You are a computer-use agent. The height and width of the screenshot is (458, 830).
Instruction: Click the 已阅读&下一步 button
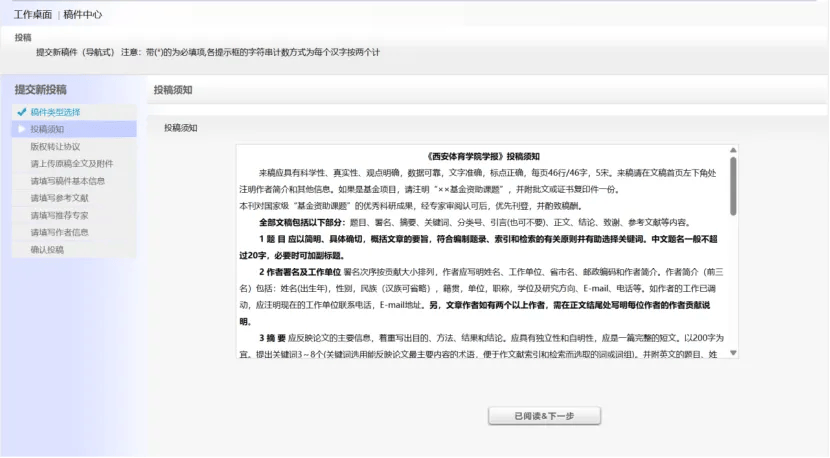point(544,416)
